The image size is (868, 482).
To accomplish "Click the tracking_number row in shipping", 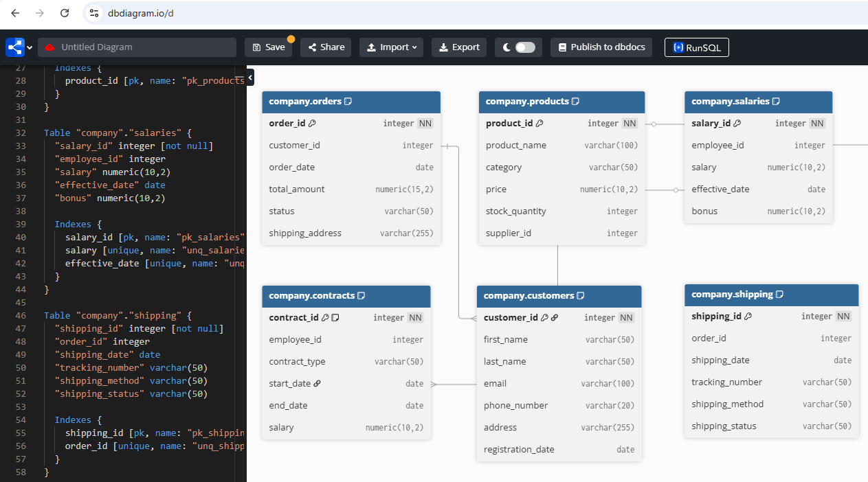I will point(772,382).
